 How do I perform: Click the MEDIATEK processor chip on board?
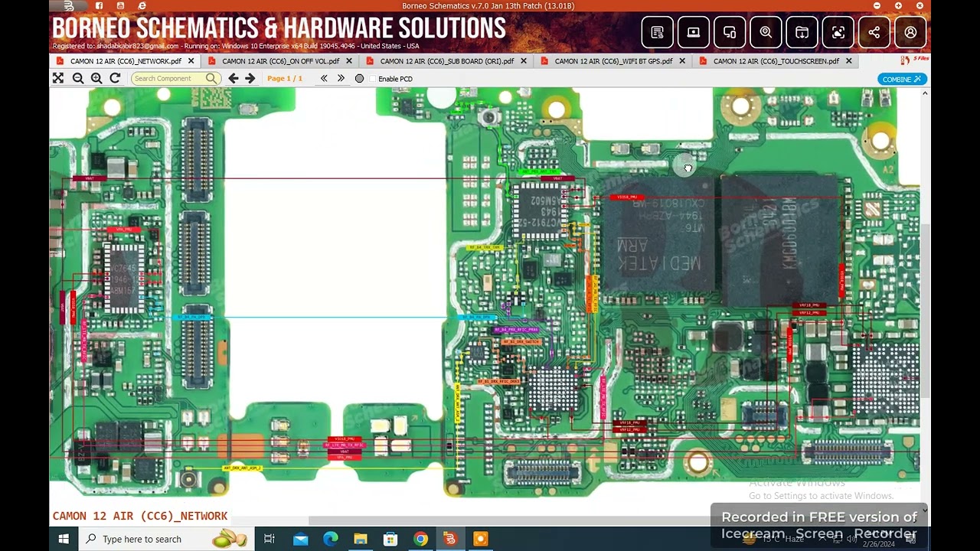658,234
